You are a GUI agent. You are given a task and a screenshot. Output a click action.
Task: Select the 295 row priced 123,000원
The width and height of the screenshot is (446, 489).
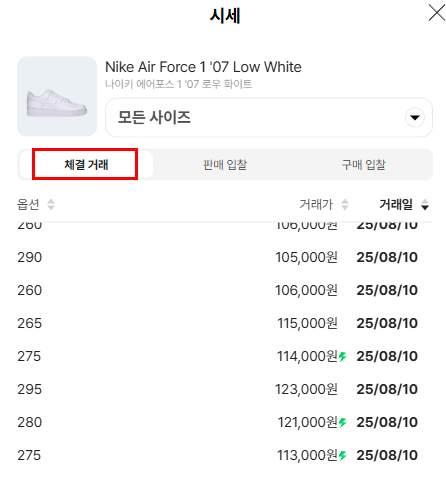(x=225, y=389)
